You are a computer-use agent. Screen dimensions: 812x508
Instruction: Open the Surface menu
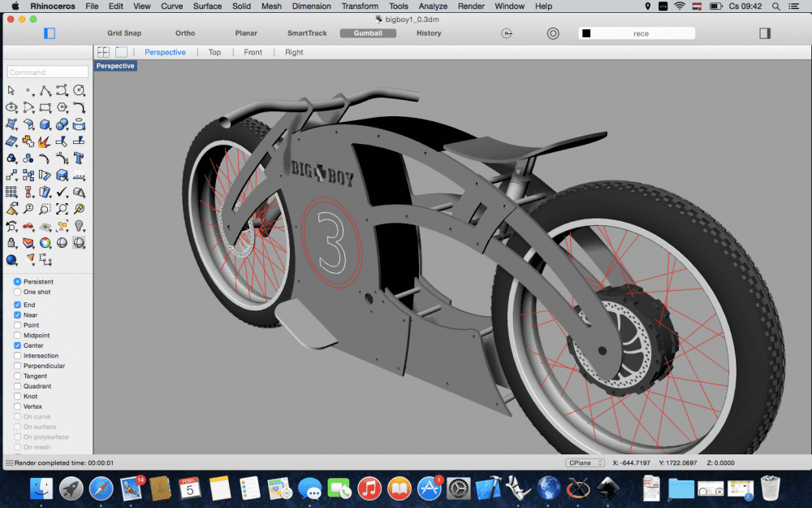(207, 7)
